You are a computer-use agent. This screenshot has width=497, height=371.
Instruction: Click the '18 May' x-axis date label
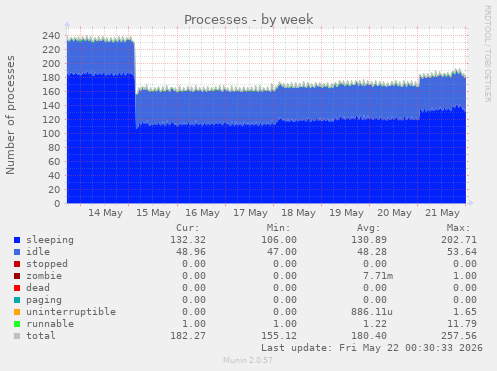point(298,213)
